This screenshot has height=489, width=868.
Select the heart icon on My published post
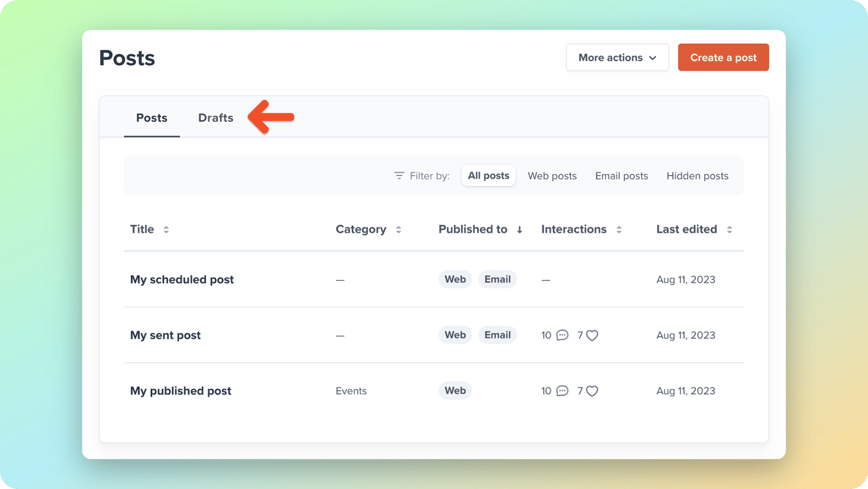[591, 391]
